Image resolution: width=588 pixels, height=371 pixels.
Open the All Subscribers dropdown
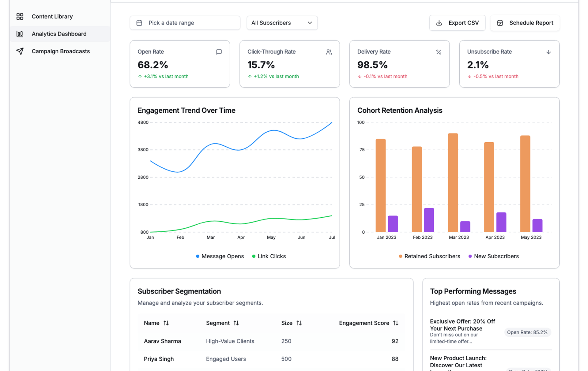[x=282, y=23]
